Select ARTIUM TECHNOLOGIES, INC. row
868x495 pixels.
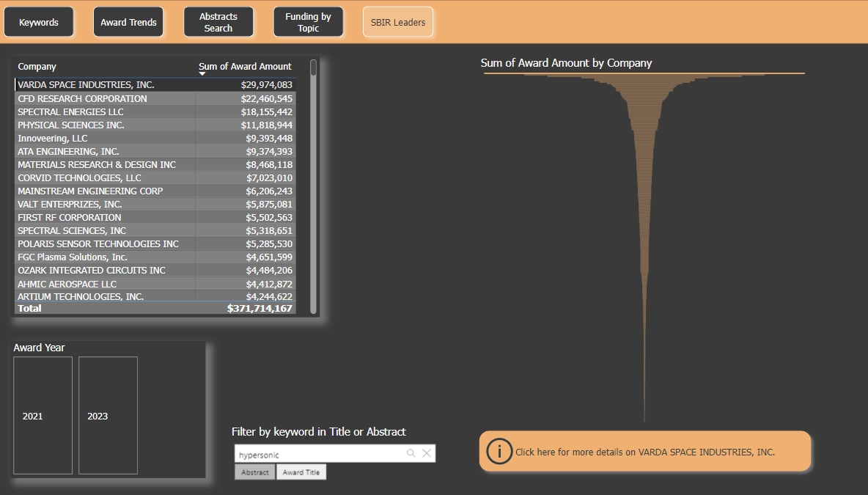(155, 296)
